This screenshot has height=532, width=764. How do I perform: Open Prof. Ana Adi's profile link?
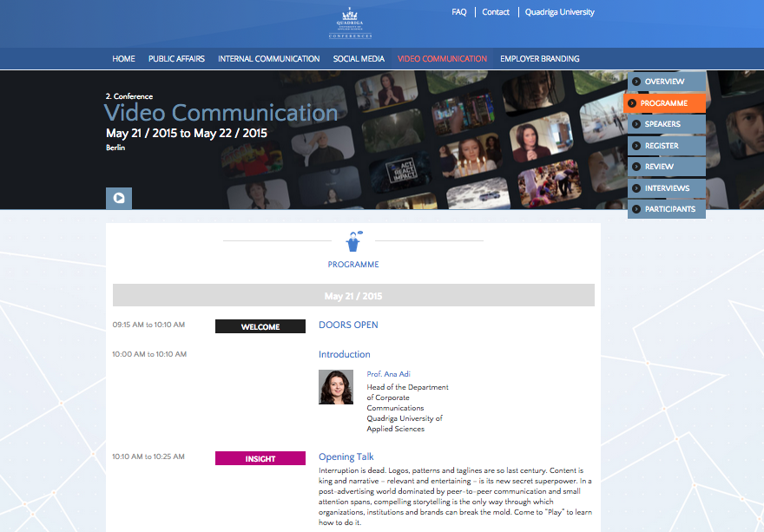[388, 374]
